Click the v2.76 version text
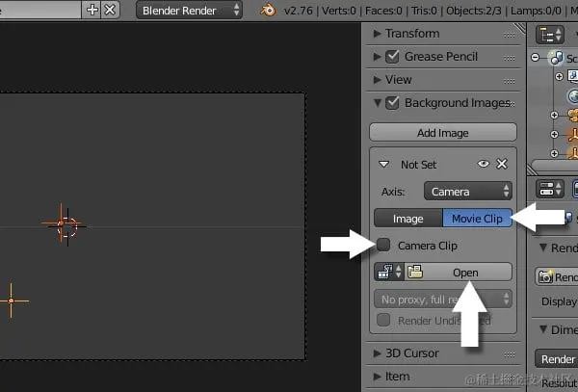 pos(299,11)
